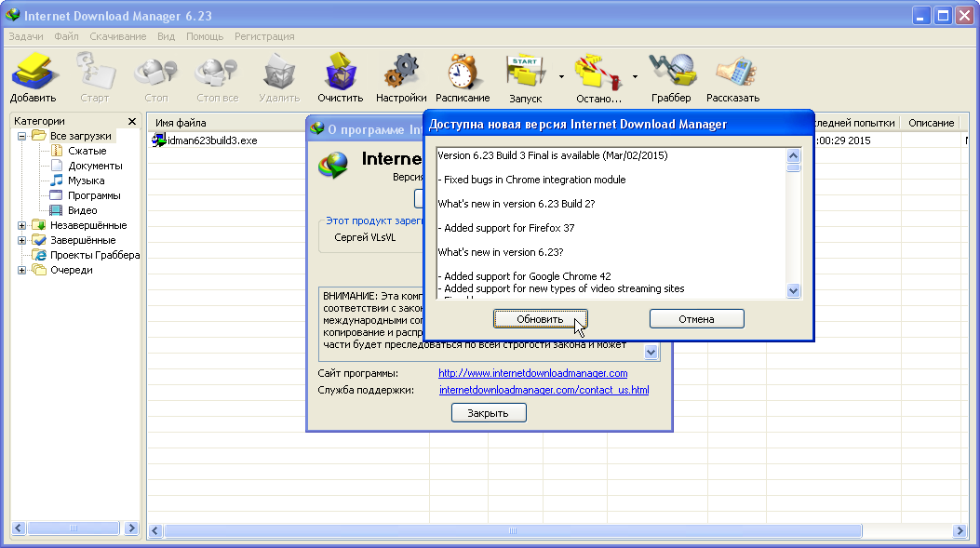Click left arrow of download list scrollbar

[155, 531]
